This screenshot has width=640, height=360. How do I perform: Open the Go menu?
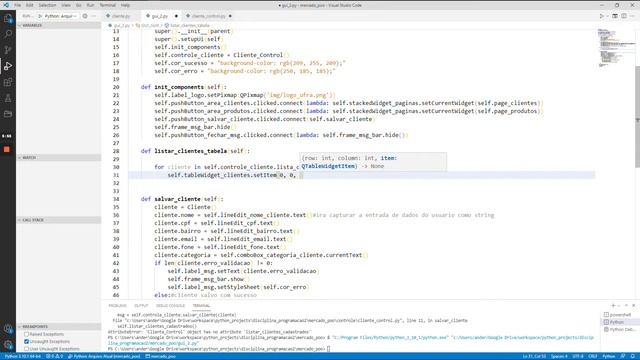click(79, 5)
